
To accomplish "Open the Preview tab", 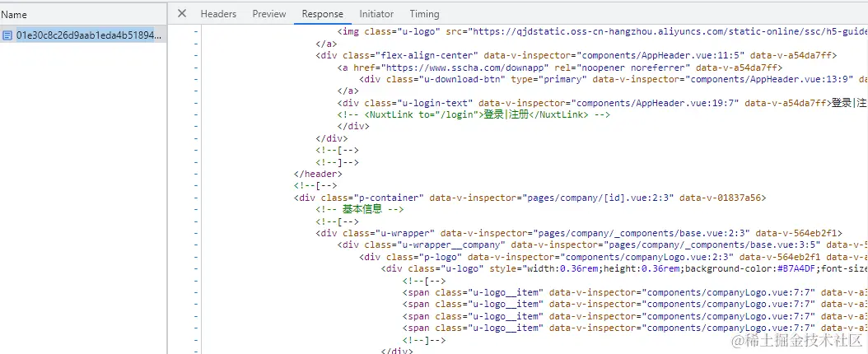I will pos(269,14).
